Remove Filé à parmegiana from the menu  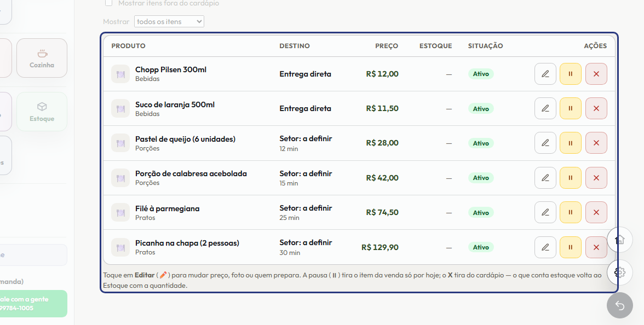point(596,212)
